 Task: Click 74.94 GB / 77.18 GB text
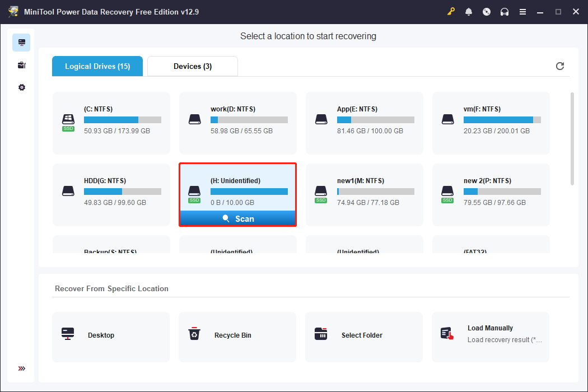point(368,203)
